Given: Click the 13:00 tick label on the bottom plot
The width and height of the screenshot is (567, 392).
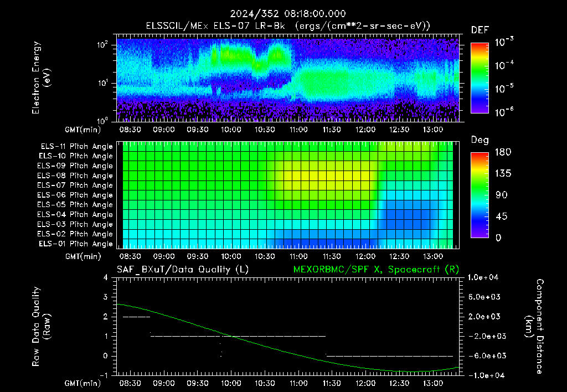Looking at the screenshot, I should [x=432, y=383].
